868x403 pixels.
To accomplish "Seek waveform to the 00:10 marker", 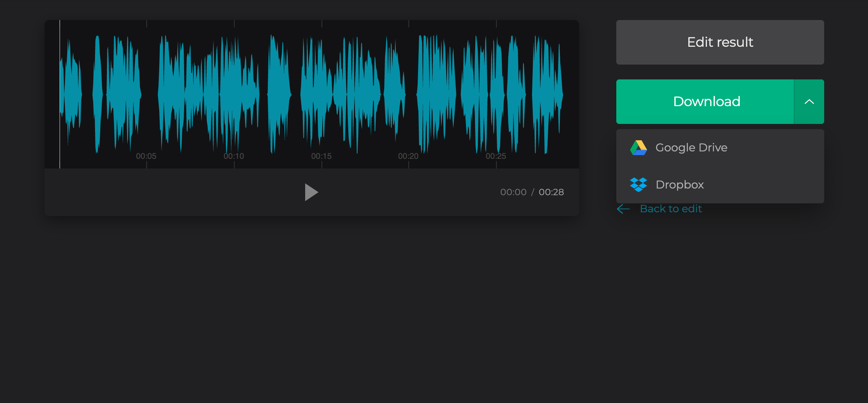I will click(x=234, y=156).
